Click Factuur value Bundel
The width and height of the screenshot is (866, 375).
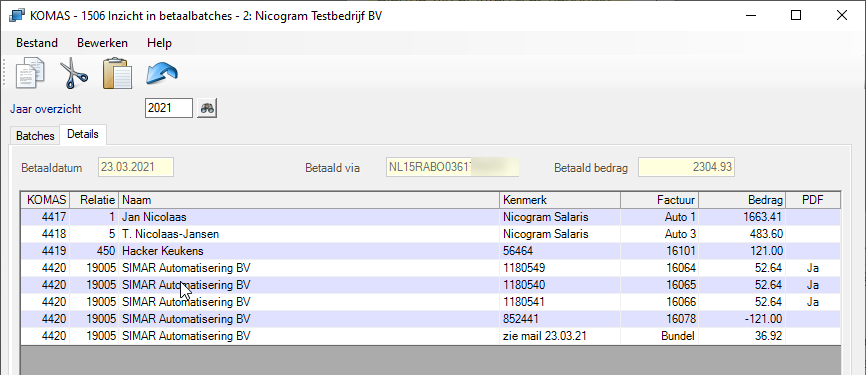point(678,336)
